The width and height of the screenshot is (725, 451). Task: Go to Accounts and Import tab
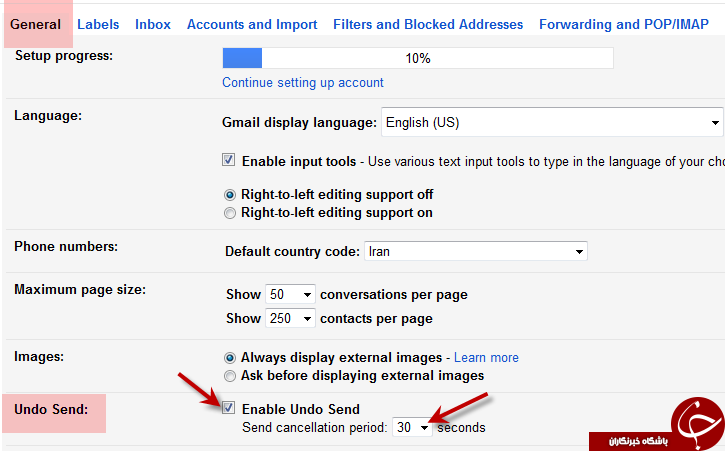[252, 25]
